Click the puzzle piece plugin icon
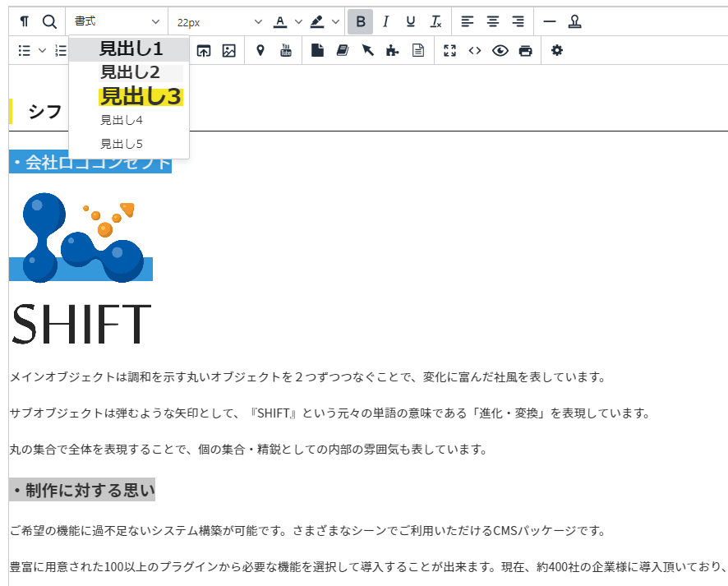 click(393, 50)
